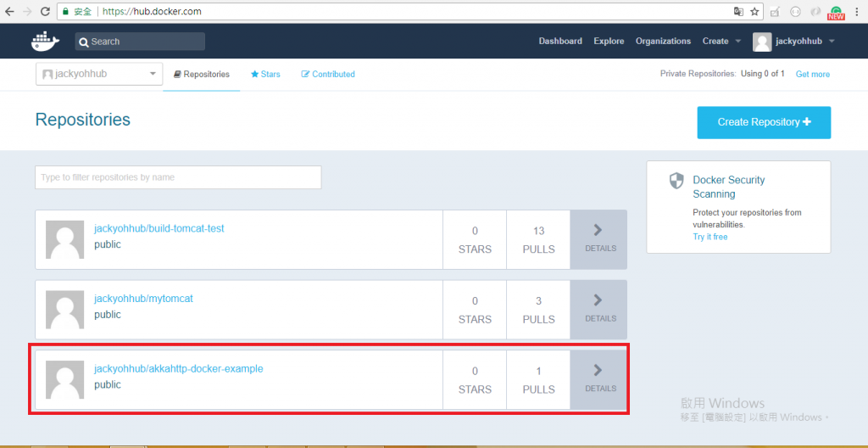Click the mytomcat repository avatar

64,310
